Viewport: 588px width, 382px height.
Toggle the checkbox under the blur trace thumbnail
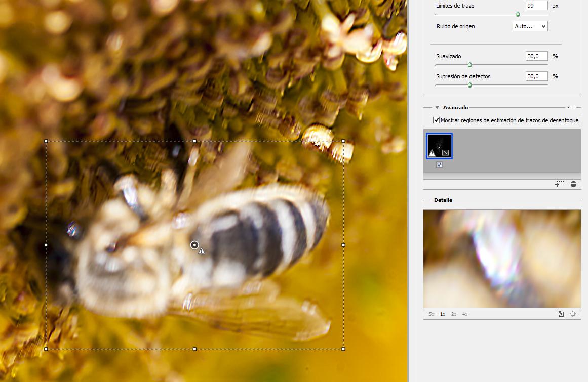tap(439, 165)
